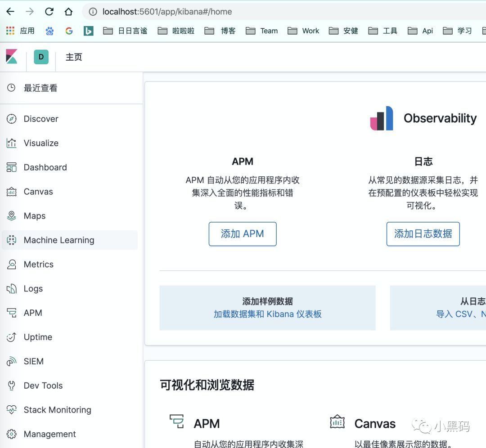Image resolution: width=486 pixels, height=448 pixels.
Task: Open the 啦啦啦 bookmark folder
Action: click(x=176, y=31)
